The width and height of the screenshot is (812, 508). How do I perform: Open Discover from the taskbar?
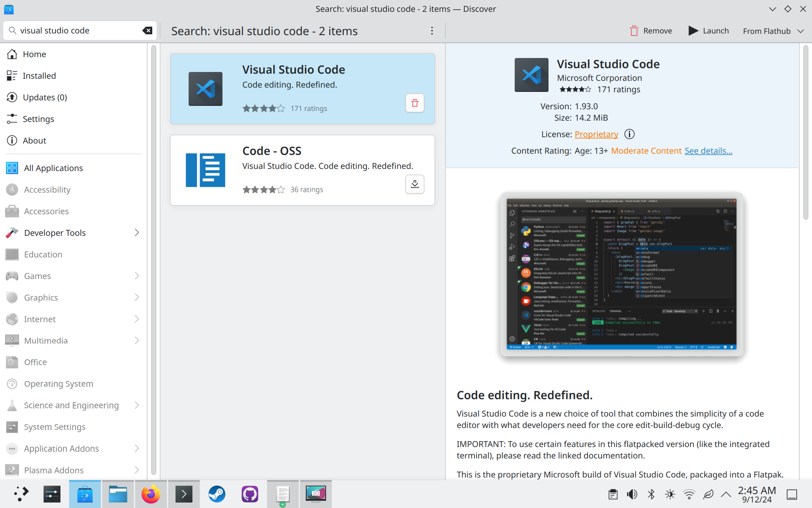[85, 494]
